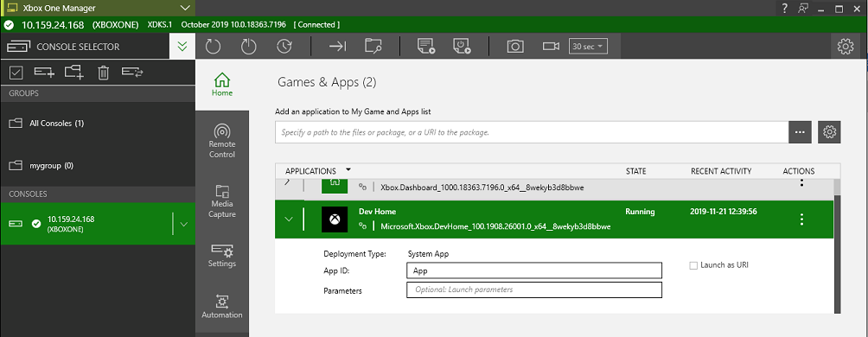Viewport: 868px width, 337px height.
Task: Click the Xbox.Dashboard home icon thumbnail
Action: click(x=335, y=186)
